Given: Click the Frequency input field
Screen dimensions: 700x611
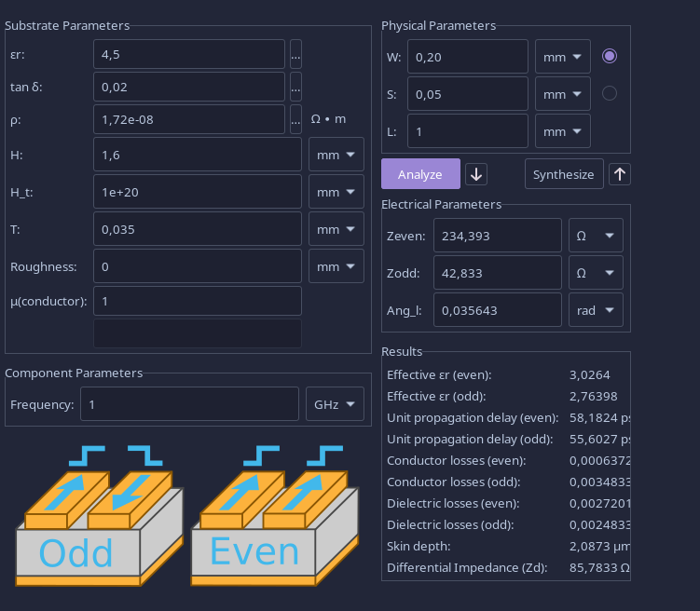Looking at the screenshot, I should [x=189, y=404].
